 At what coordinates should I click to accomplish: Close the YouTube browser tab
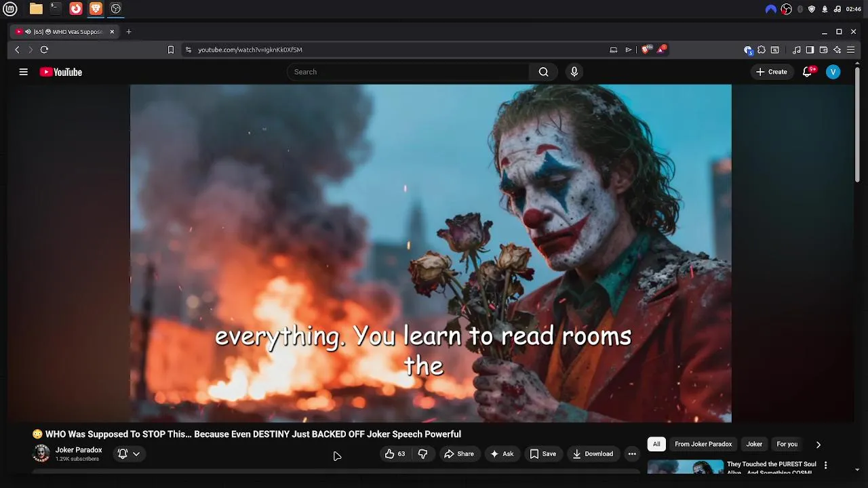click(112, 32)
